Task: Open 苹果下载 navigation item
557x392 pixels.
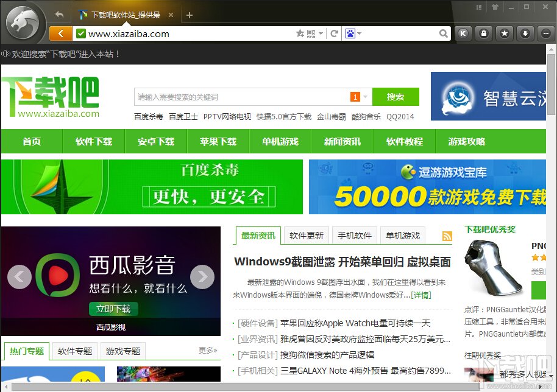Action: click(x=218, y=142)
